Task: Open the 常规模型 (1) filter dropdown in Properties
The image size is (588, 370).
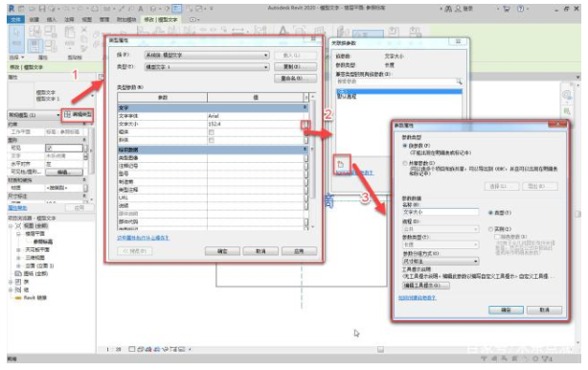Action: 34,115
